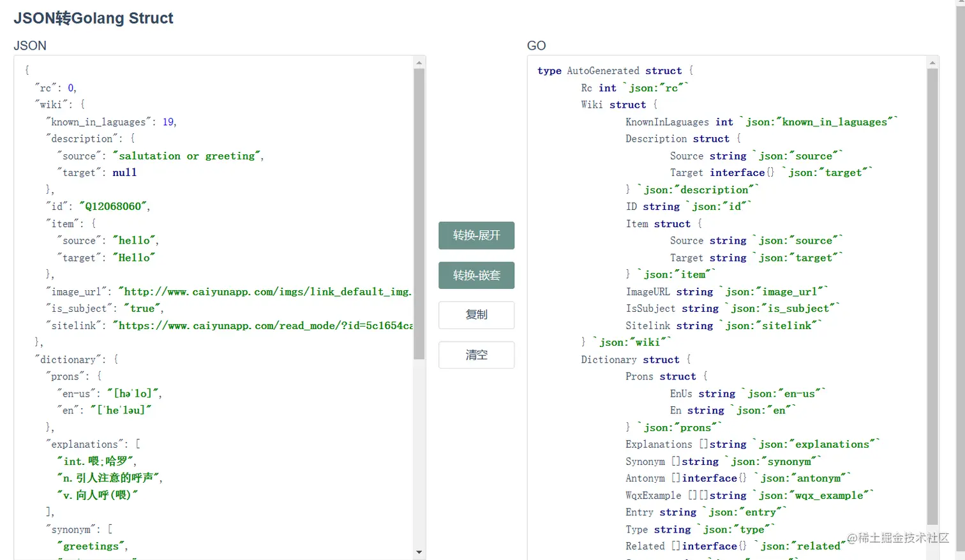
Task: Click the "Rc int" field line
Action: click(634, 88)
